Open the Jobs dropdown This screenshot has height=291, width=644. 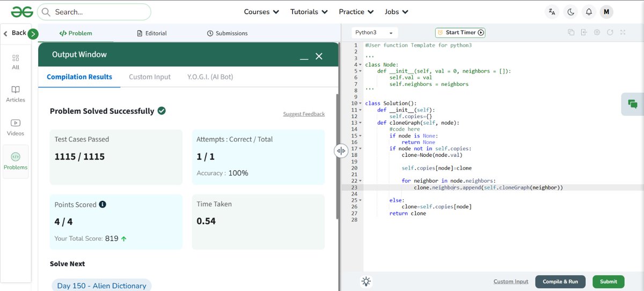pyautogui.click(x=397, y=12)
